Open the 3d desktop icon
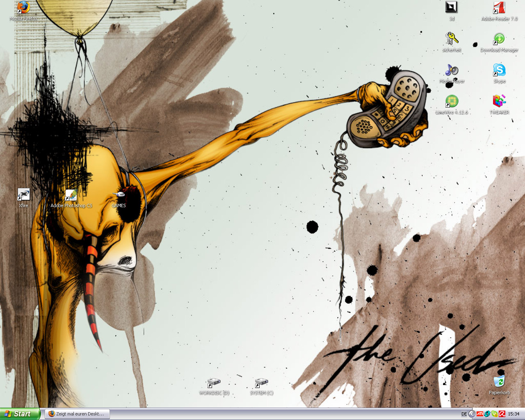The image size is (525, 420). click(452, 11)
